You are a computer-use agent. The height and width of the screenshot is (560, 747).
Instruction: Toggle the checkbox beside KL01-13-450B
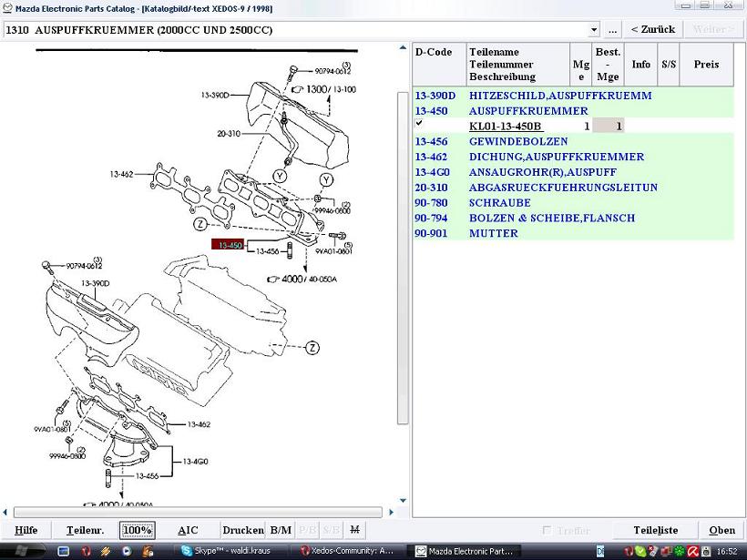pos(419,123)
